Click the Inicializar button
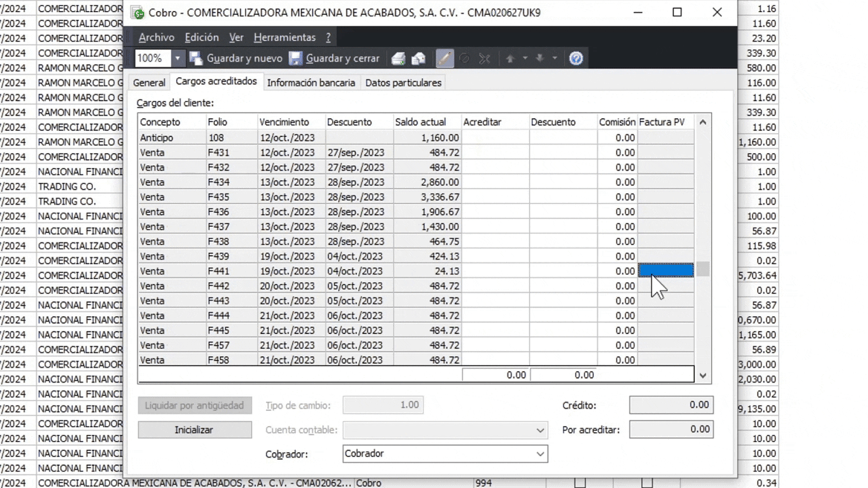The width and height of the screenshot is (868, 488). coord(194,430)
